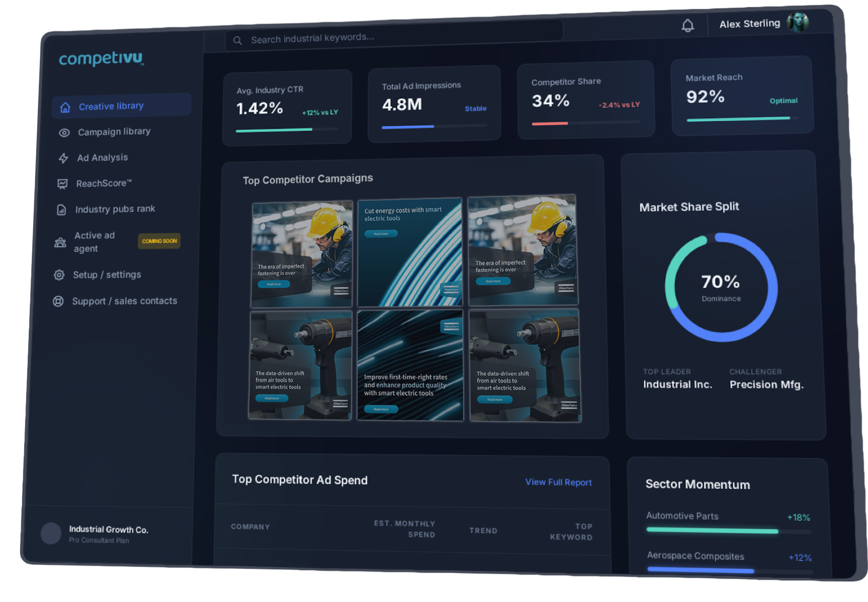The height and width of the screenshot is (602, 868).
Task: Open the notification bell
Action: pyautogui.click(x=688, y=25)
